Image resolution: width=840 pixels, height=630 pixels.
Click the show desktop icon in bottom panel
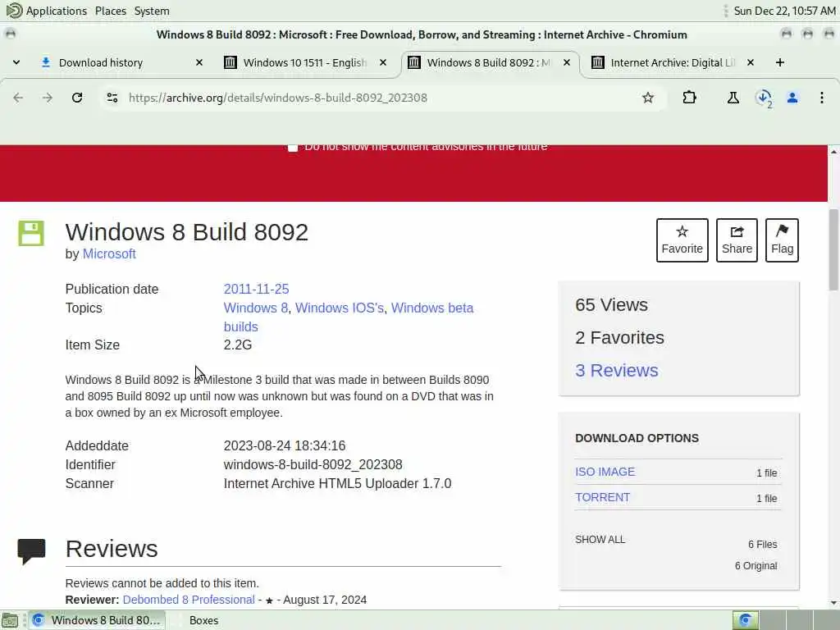[x=10, y=620]
